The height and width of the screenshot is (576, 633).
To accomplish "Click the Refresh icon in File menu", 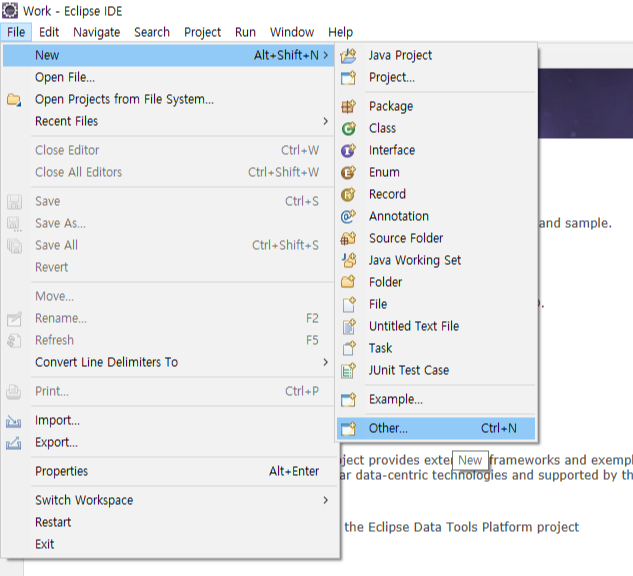I will pyautogui.click(x=14, y=341).
